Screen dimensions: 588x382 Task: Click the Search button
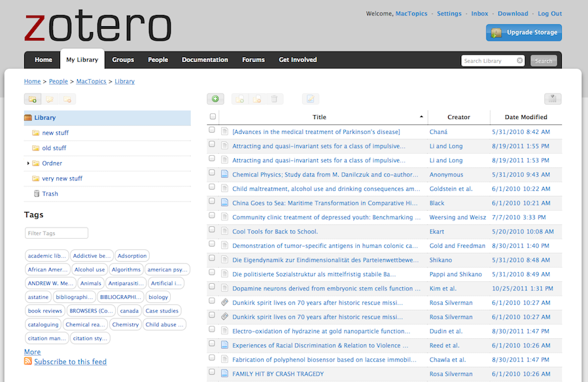[x=544, y=61]
